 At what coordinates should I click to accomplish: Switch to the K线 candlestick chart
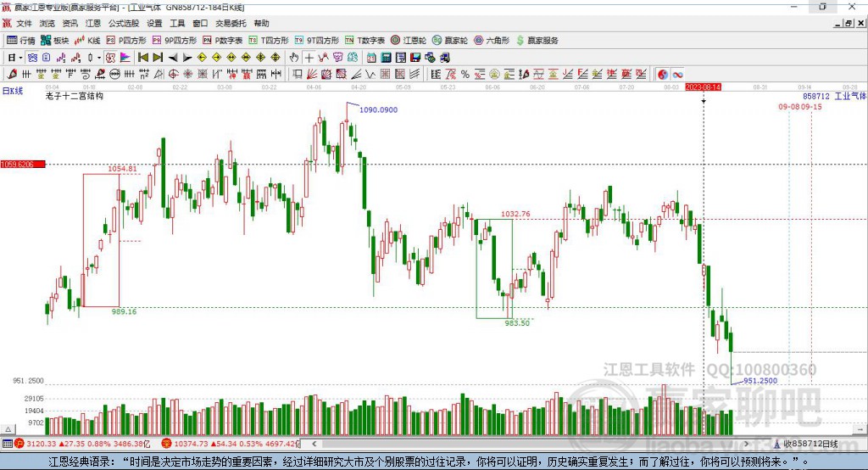tap(87, 41)
